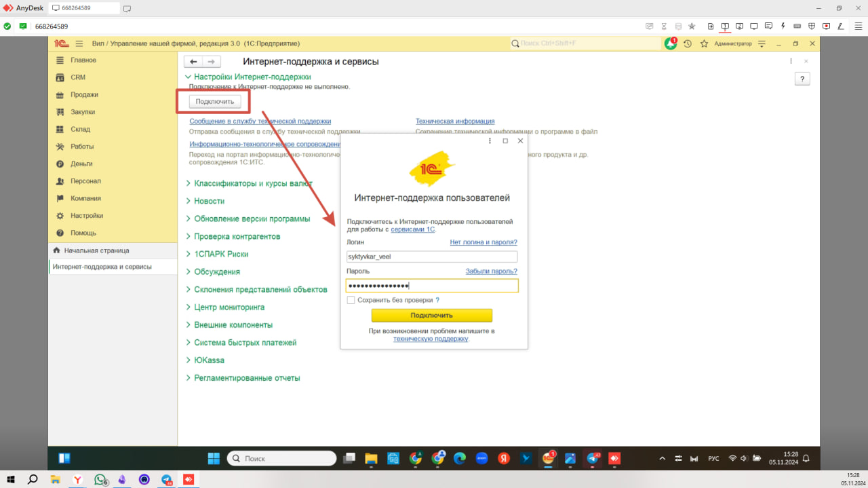Open AnyDesk permissions shield icon
Screen dimensions: 868x488
[812, 26]
